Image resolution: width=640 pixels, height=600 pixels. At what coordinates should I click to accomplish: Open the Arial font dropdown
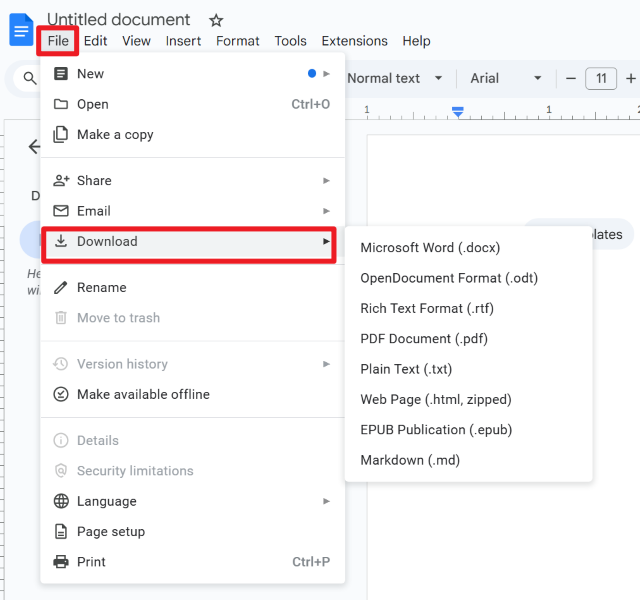point(506,78)
